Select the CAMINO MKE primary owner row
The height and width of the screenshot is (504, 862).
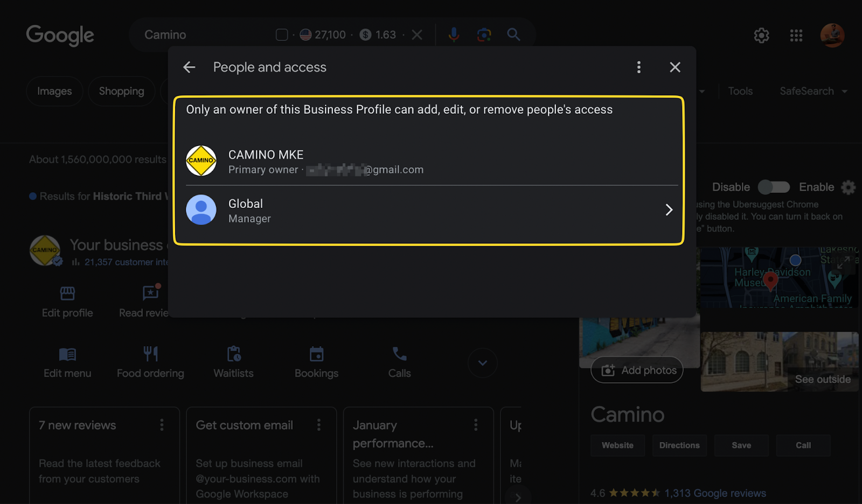(432, 161)
